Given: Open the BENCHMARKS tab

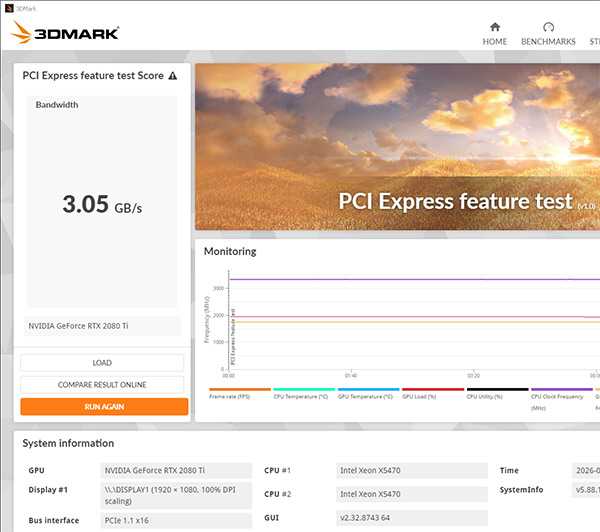Looking at the screenshot, I should coord(548,41).
